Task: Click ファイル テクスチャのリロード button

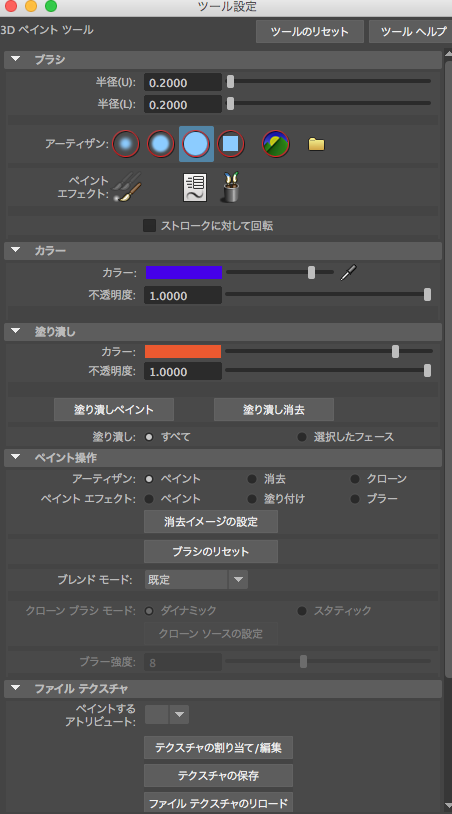Action: pyautogui.click(x=218, y=803)
